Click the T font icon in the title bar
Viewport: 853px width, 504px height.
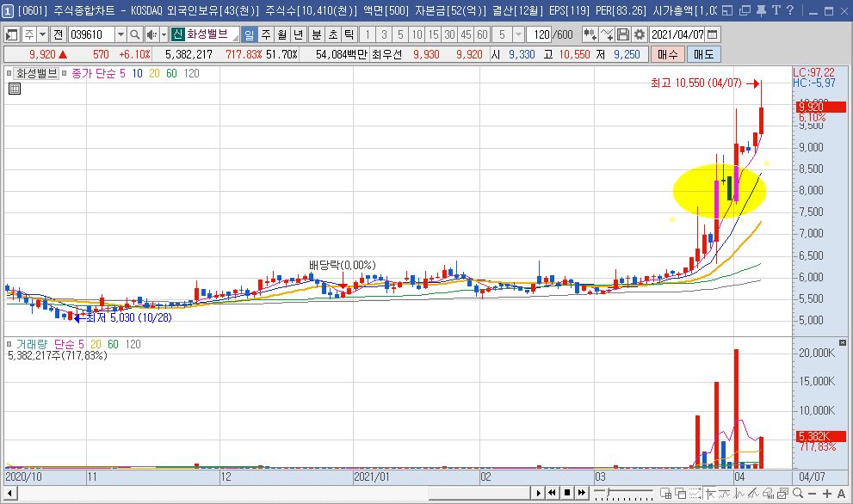point(776,10)
